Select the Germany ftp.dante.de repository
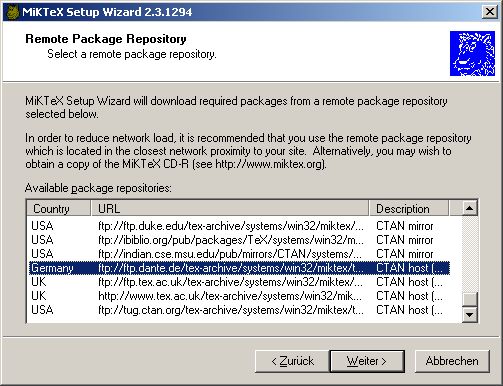Screen dimensions: 503x386 tap(239, 268)
